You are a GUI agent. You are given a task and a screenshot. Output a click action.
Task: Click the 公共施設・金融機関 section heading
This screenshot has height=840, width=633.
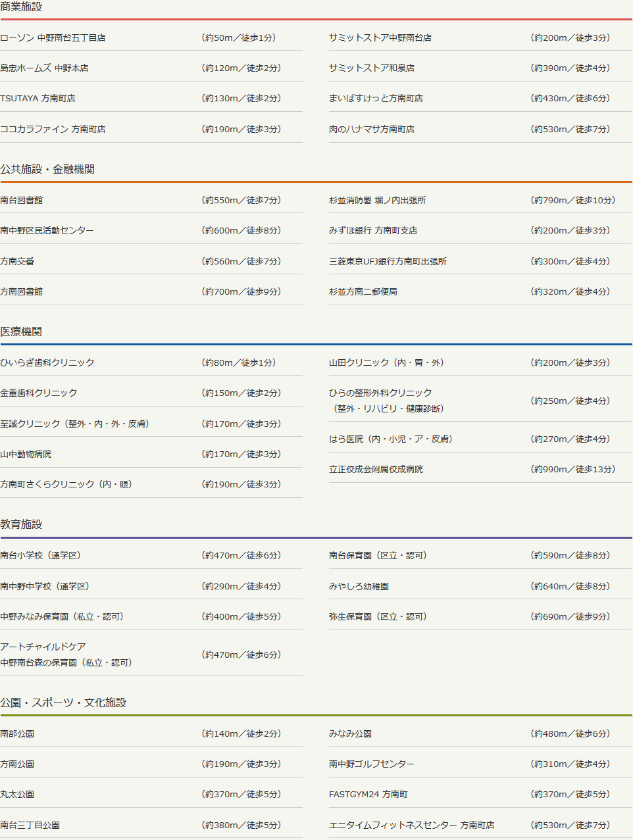tap(47, 169)
